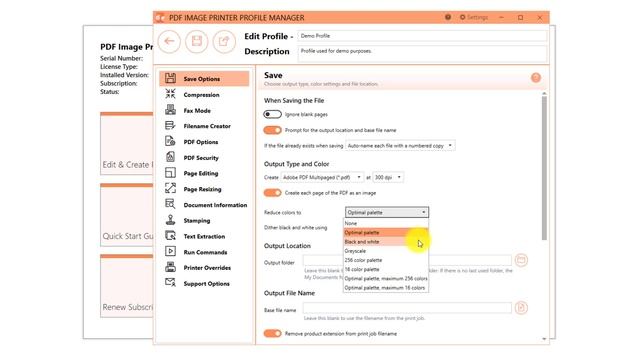Open the 300 dpi resolution dropdown

click(388, 177)
